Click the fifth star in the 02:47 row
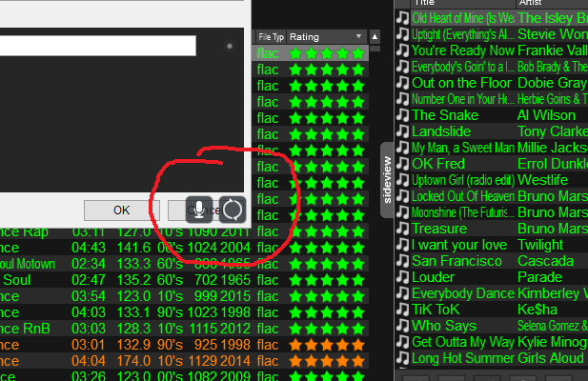 (x=358, y=280)
